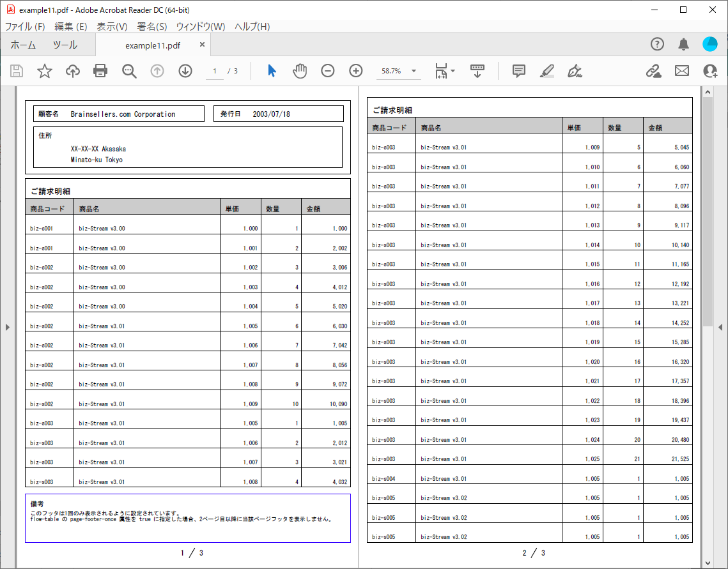Click the scrolling mode keyboard icon
Image resolution: width=728 pixels, height=569 pixels.
[x=477, y=71]
